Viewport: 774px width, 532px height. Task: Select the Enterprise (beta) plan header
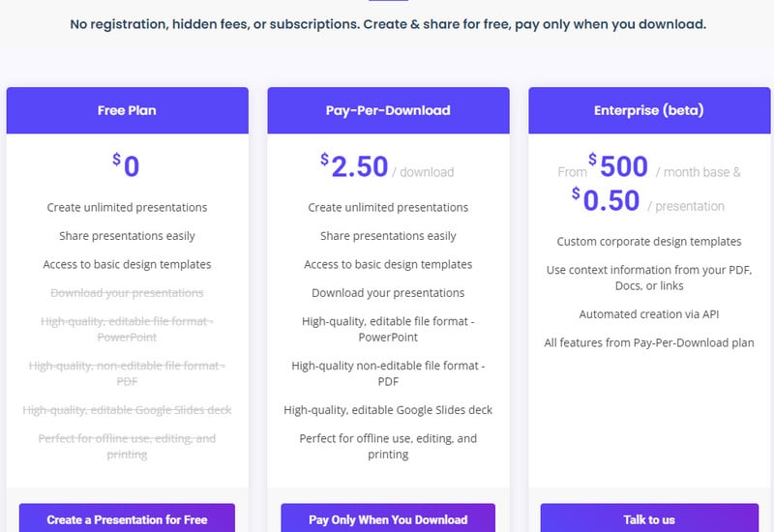pyautogui.click(x=649, y=110)
